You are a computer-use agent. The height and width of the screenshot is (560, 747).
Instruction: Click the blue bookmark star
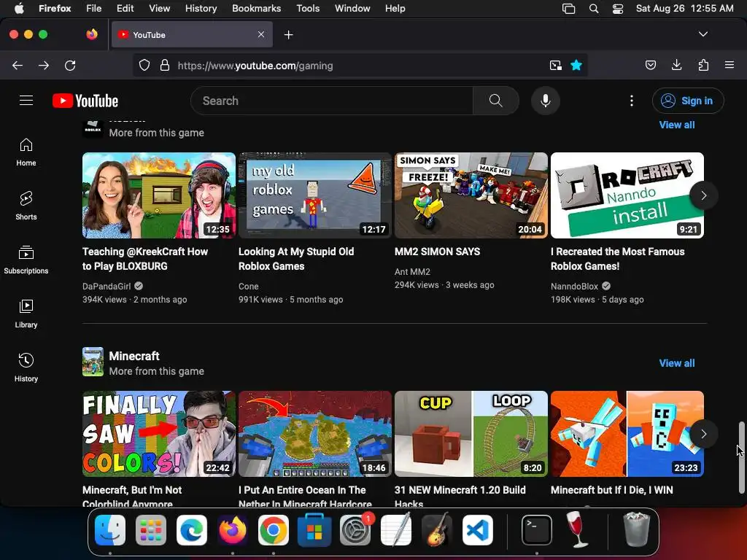tap(576, 65)
